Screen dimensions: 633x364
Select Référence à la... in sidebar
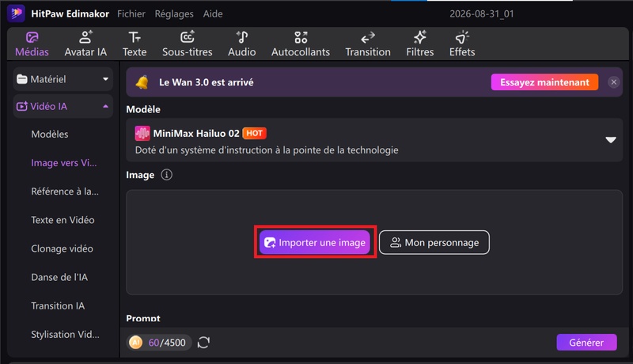65,191
